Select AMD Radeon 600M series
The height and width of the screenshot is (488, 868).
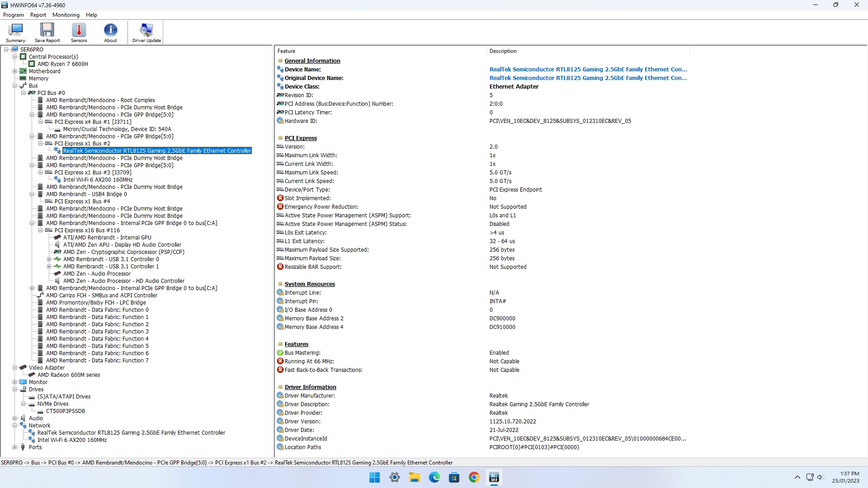69,375
